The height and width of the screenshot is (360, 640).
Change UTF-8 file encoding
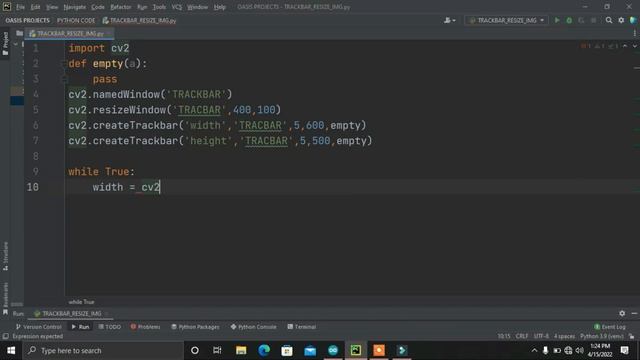(541, 336)
